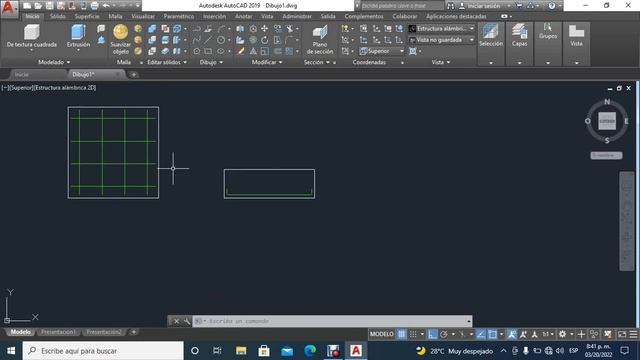Toggle polar tracking in status bar

click(x=444, y=334)
